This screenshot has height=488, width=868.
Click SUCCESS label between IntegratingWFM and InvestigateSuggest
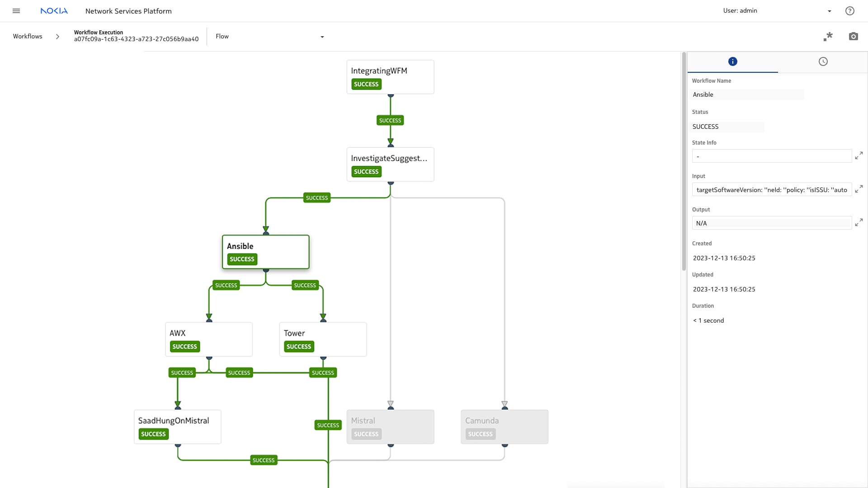coord(390,121)
